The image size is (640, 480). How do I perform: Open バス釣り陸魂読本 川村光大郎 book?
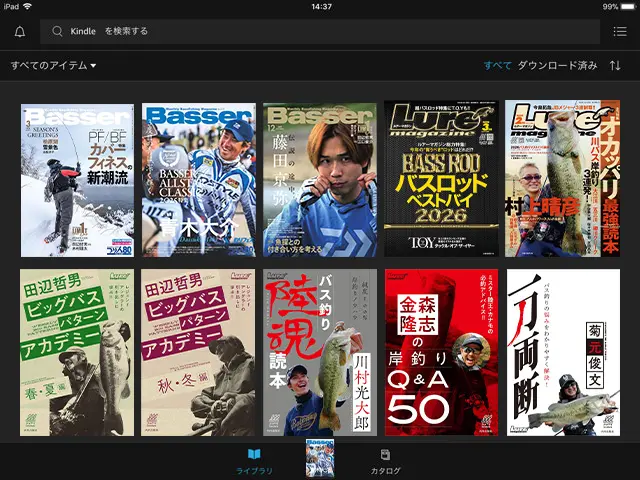click(x=320, y=352)
